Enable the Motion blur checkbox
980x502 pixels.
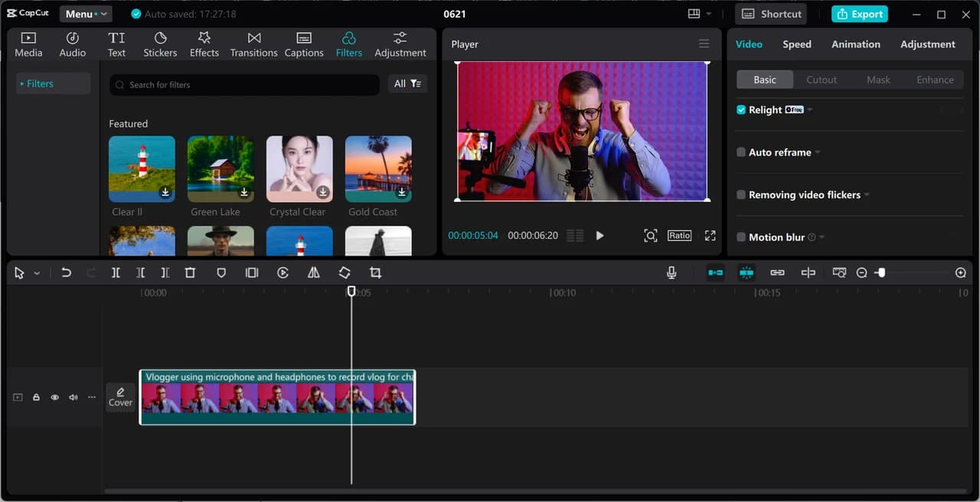(741, 237)
